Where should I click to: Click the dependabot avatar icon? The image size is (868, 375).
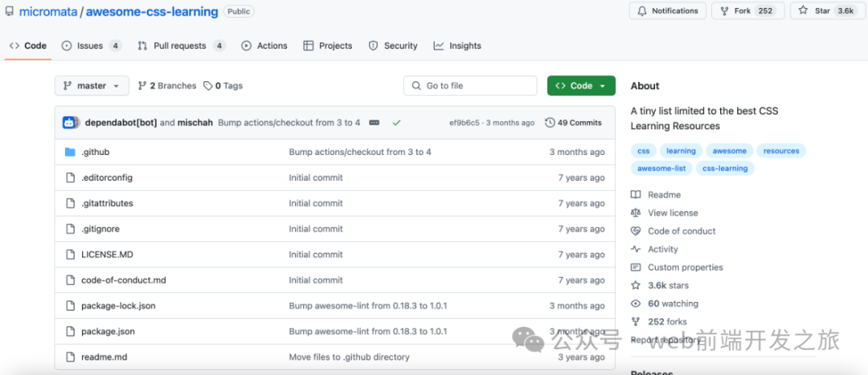tap(71, 123)
